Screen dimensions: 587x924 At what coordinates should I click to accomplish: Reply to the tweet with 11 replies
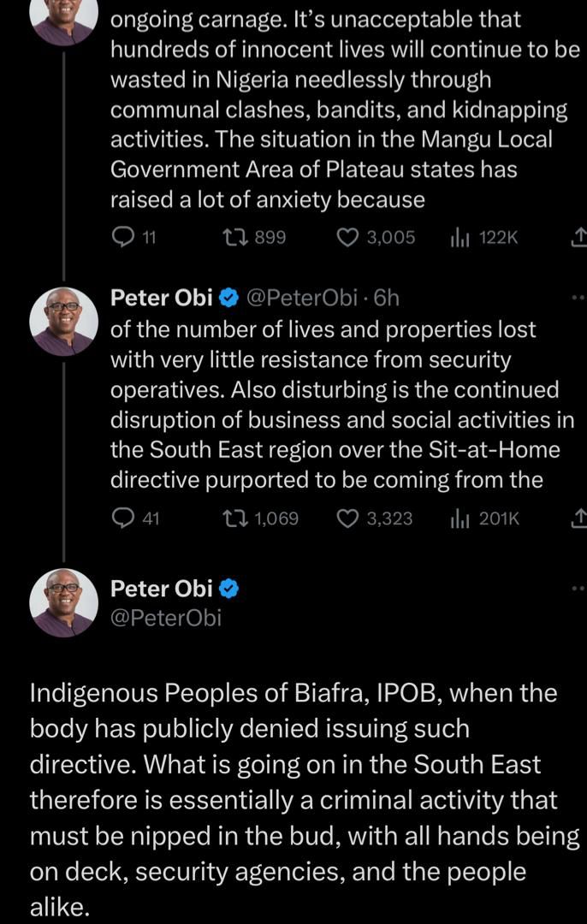coord(124,237)
